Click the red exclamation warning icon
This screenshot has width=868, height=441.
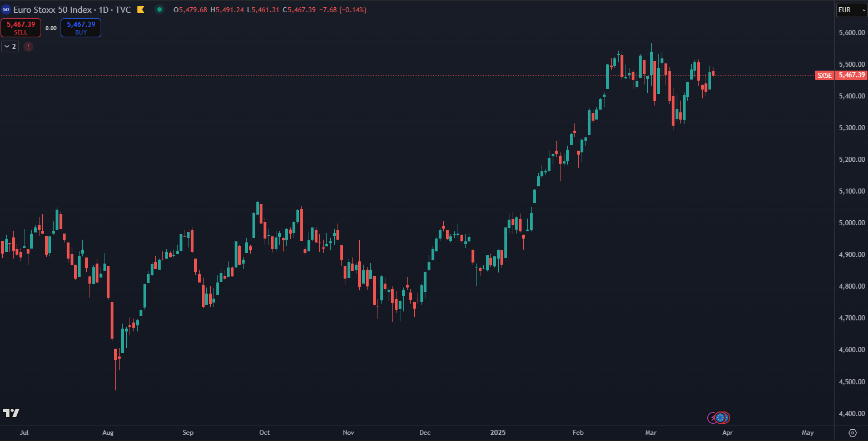pos(28,47)
